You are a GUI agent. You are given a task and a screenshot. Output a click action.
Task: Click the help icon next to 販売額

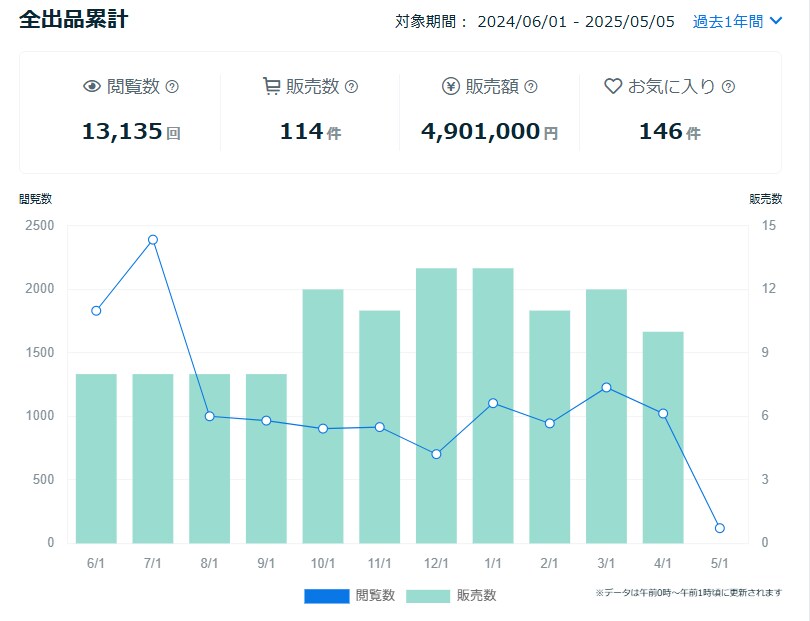(531, 87)
